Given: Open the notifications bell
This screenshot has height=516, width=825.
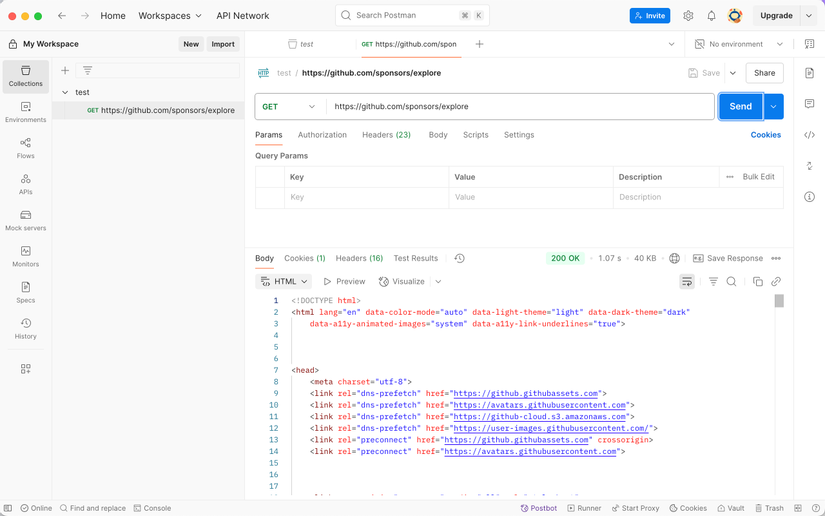Looking at the screenshot, I should point(711,16).
